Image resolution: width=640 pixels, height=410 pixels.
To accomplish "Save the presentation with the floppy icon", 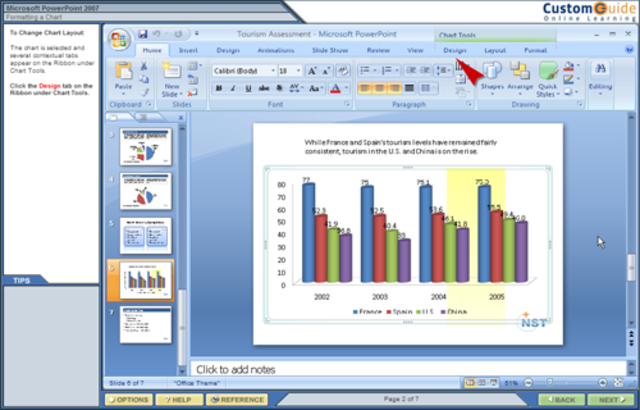I will [x=142, y=34].
